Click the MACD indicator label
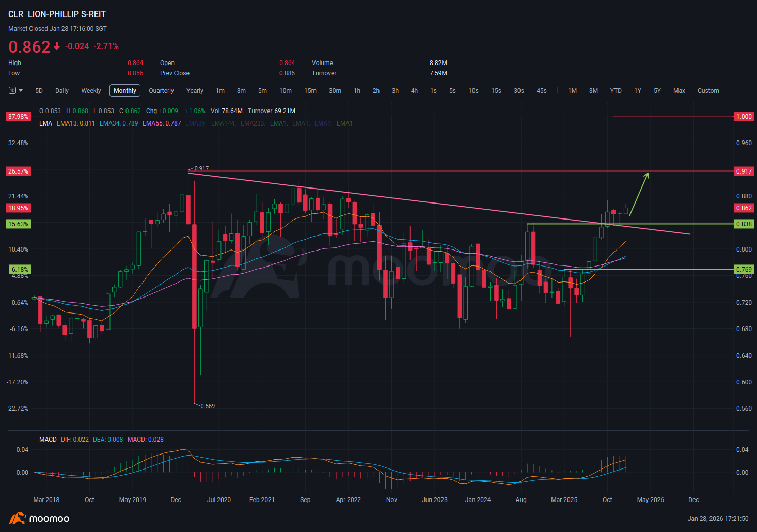 pyautogui.click(x=48, y=440)
